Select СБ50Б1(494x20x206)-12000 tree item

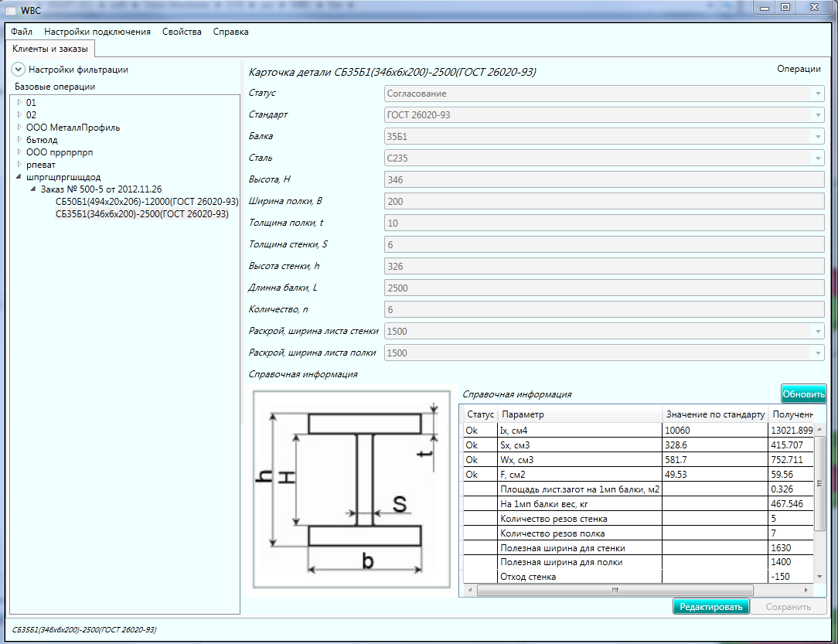point(146,202)
